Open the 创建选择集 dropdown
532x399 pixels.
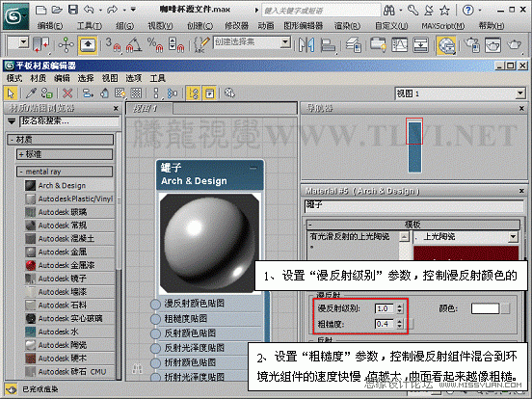pyautogui.click(x=285, y=42)
